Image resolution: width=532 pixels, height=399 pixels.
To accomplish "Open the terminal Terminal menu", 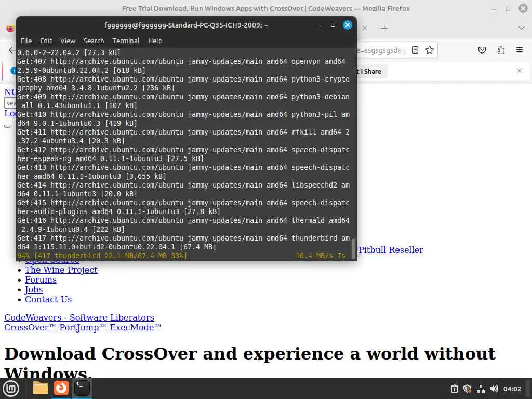I will (x=126, y=41).
